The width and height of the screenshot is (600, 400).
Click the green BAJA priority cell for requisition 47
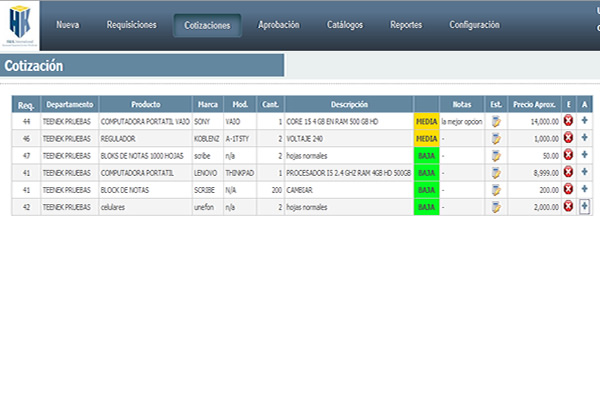[426, 155]
